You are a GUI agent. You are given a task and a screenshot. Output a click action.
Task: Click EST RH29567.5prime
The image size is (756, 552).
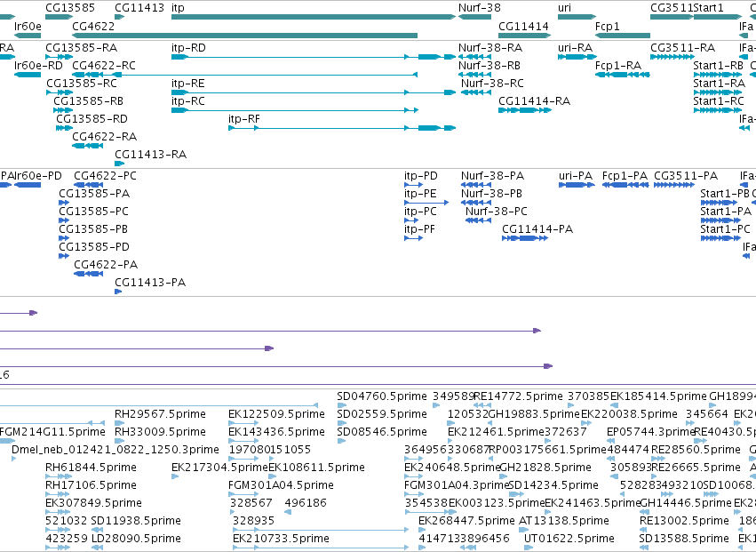[x=160, y=415]
